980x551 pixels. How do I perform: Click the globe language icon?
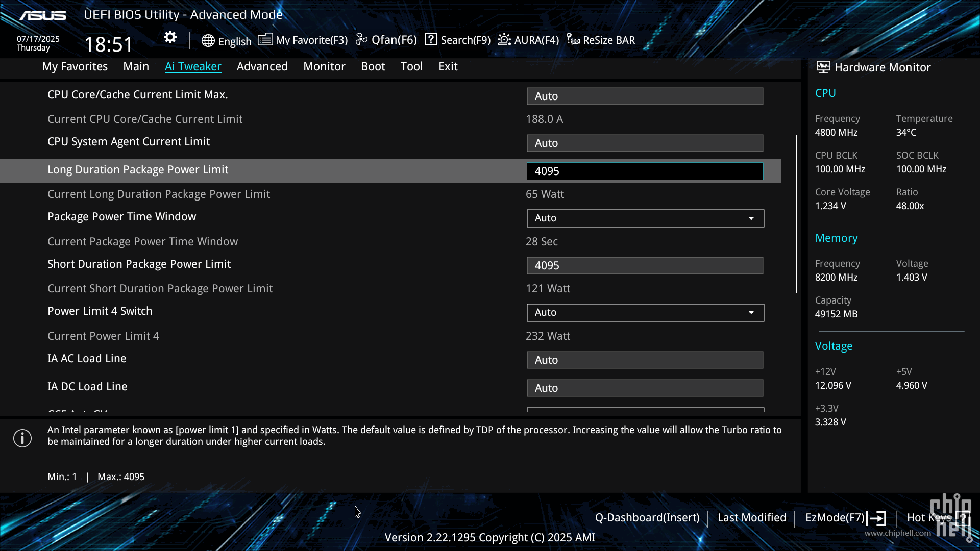pyautogui.click(x=208, y=41)
